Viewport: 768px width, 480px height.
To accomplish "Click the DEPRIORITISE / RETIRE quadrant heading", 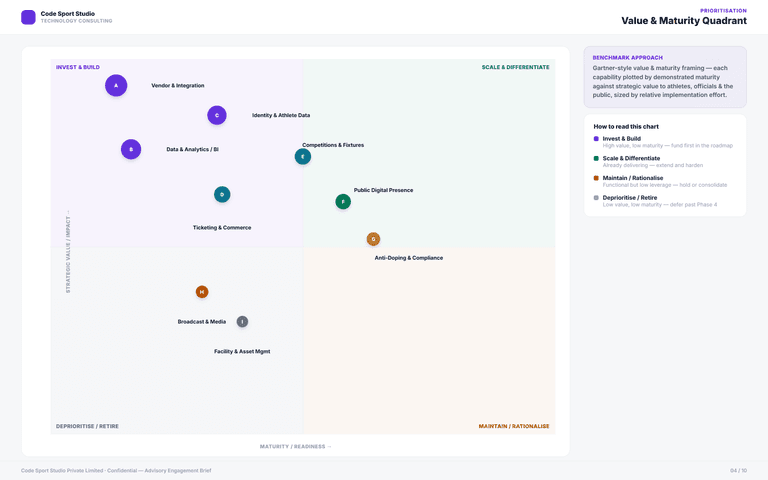I will [x=87, y=427].
